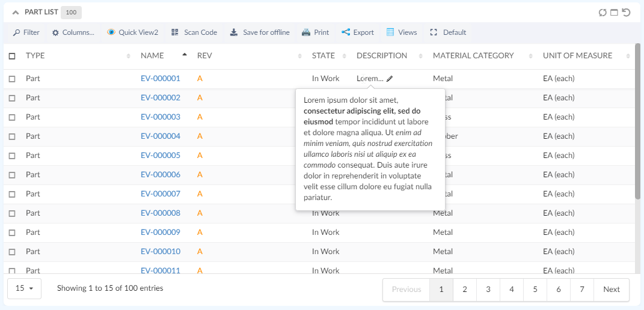Collapse the Part List panel chevron
Viewport: 644px width, 310px height.
coord(16,13)
